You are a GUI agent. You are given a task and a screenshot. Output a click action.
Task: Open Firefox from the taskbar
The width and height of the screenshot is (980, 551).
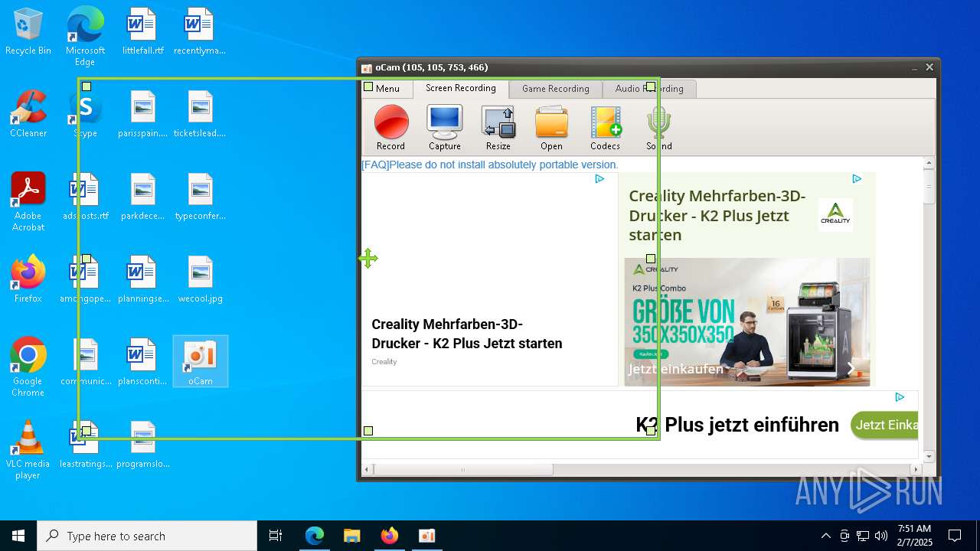coord(389,536)
